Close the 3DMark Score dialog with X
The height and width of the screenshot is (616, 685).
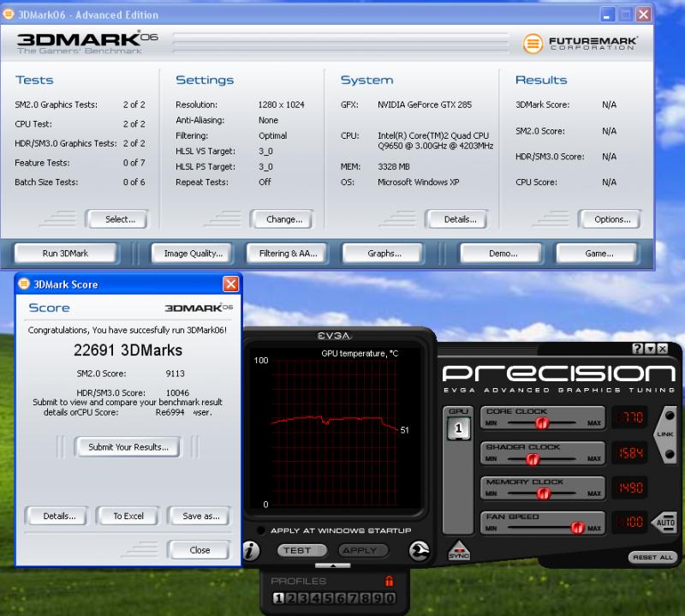pyautogui.click(x=230, y=284)
